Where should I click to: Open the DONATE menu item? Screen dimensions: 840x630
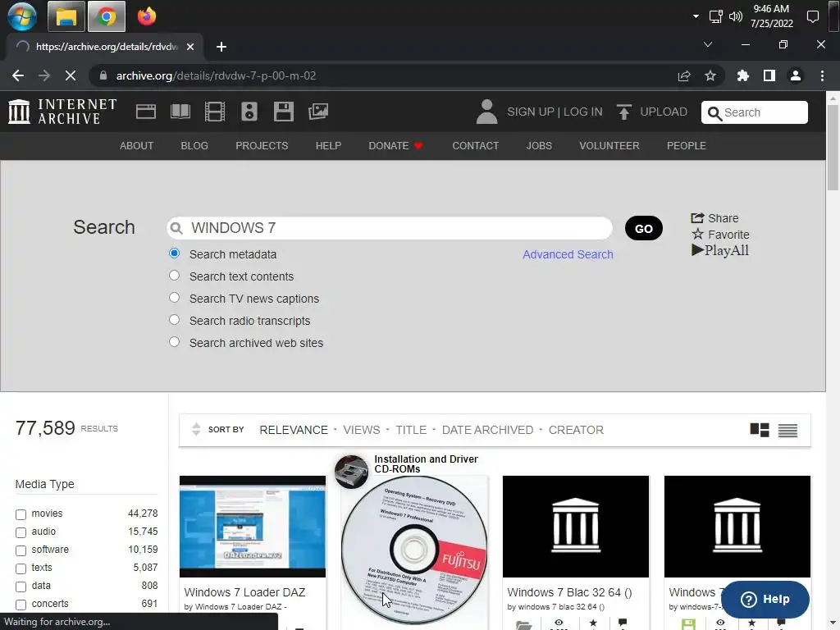coord(395,146)
